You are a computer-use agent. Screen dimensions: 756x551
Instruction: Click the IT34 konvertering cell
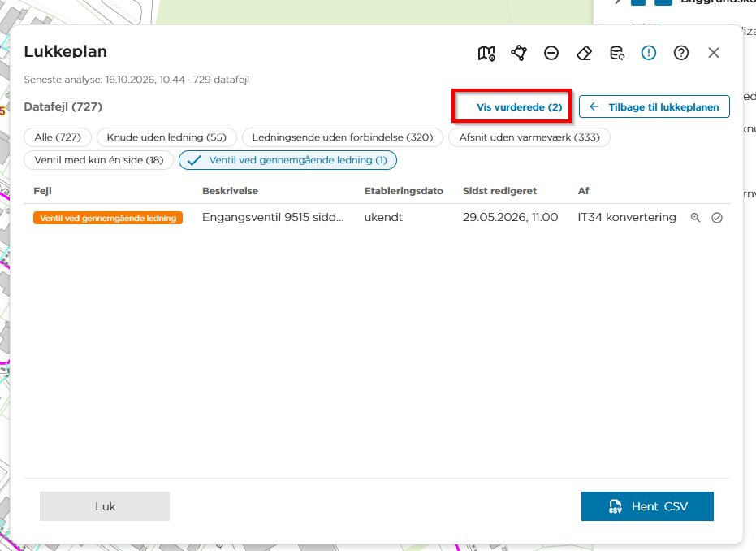pos(627,217)
